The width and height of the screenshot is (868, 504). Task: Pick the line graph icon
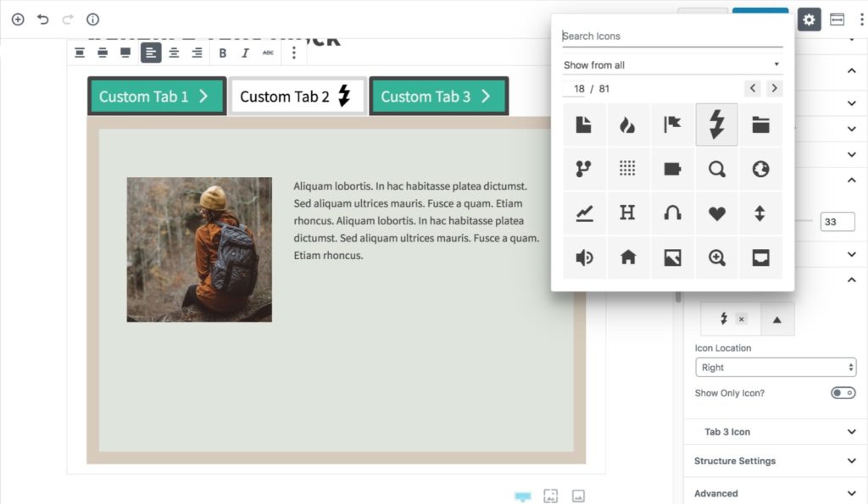pyautogui.click(x=584, y=213)
